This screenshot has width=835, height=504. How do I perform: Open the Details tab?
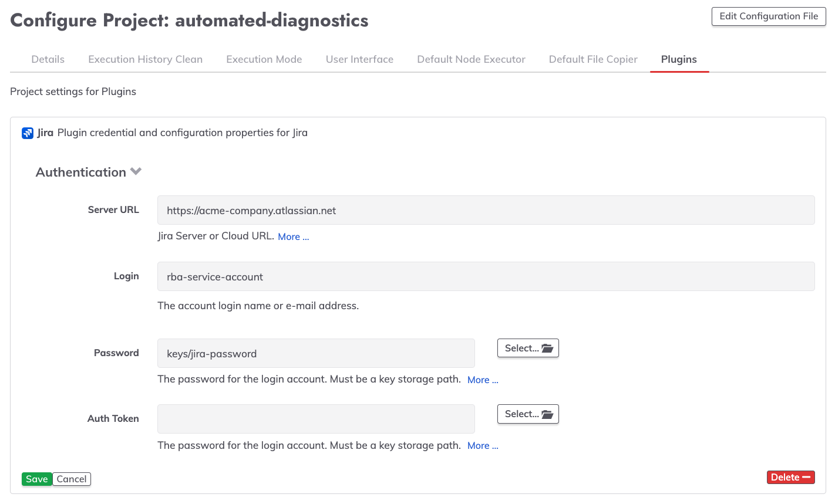point(48,59)
